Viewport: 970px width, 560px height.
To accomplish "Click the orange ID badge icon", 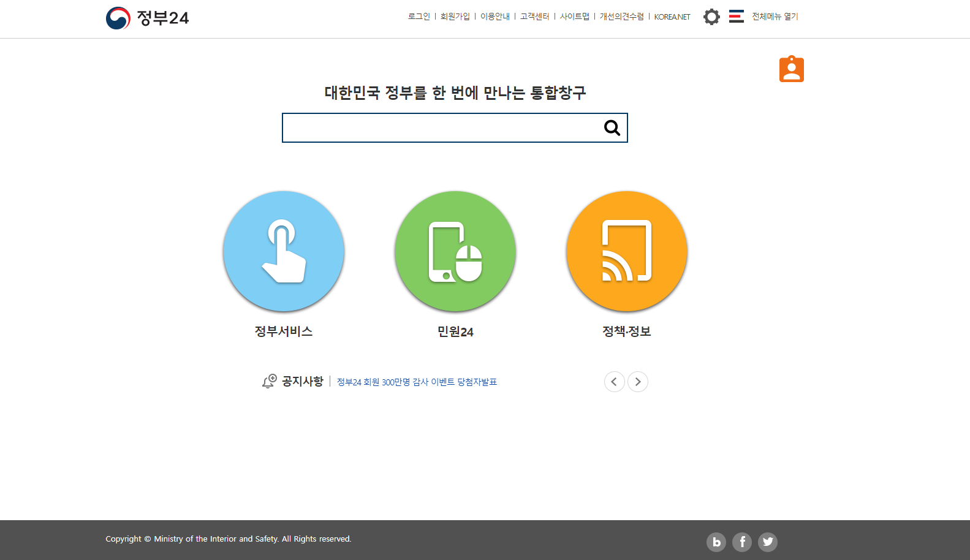I will 791,69.
